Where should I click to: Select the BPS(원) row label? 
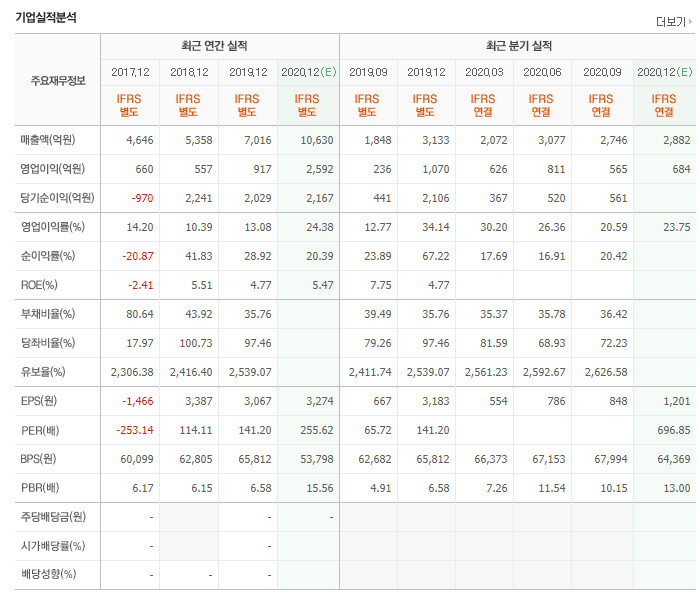38,459
